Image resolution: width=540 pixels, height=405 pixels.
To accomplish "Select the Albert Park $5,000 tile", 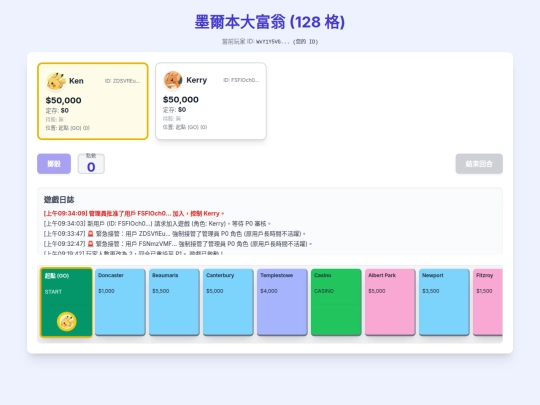I will pos(390,302).
